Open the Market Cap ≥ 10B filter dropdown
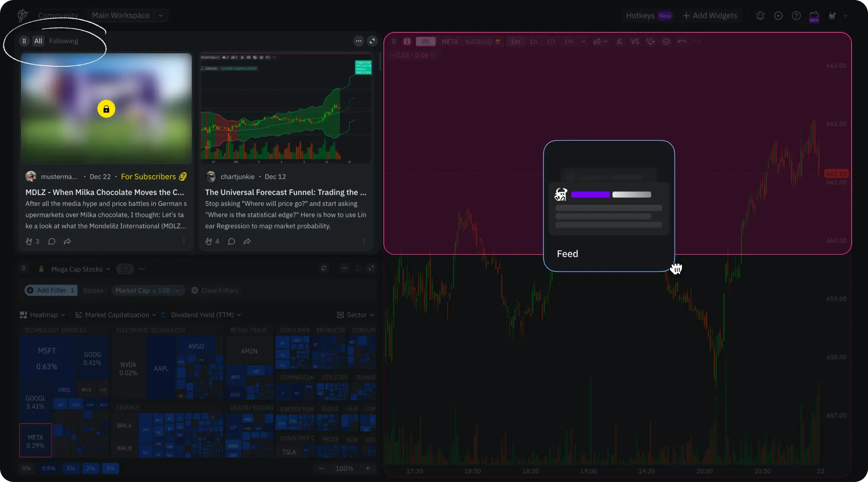868x482 pixels. [147, 290]
